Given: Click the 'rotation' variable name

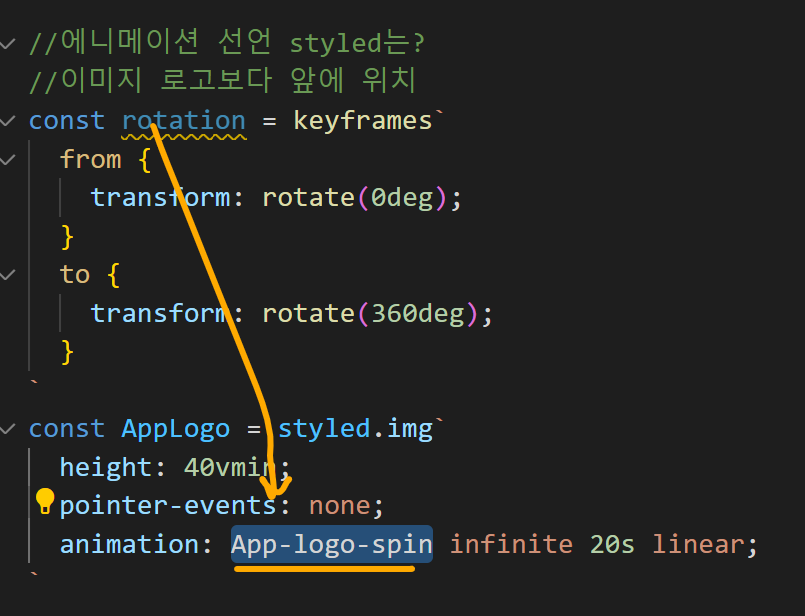Looking at the screenshot, I should tap(184, 121).
